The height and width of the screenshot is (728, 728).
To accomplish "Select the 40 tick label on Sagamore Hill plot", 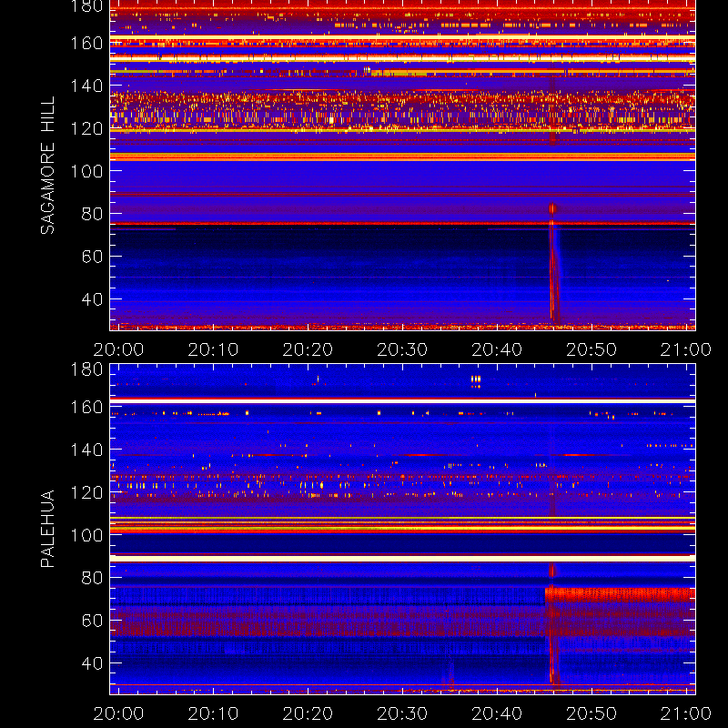I will (x=92, y=299).
